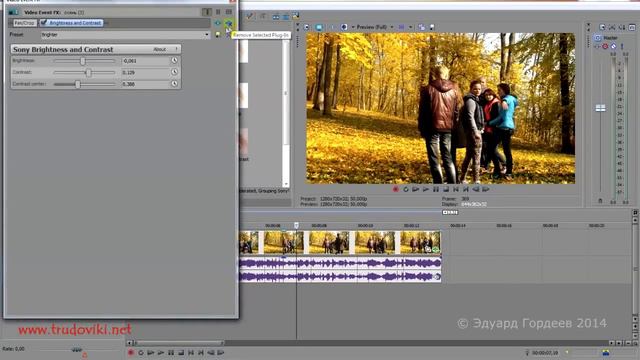This screenshot has height=360, width=640.
Task: Adjust the Contrast center slider handle
Action: [x=78, y=84]
